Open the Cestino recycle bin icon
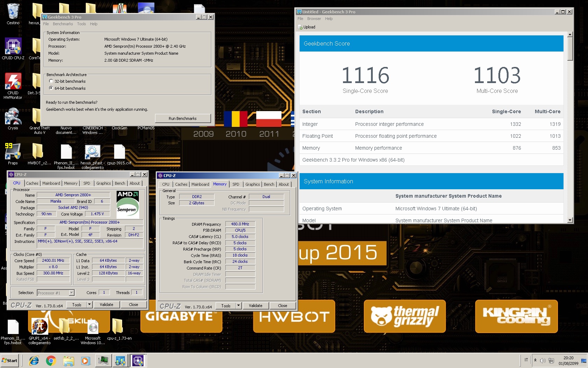The width and height of the screenshot is (588, 368). (x=13, y=14)
